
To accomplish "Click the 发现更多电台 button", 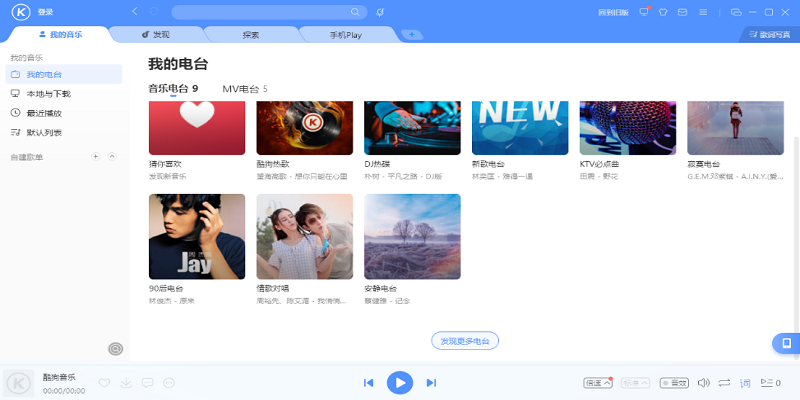I will pyautogui.click(x=465, y=341).
